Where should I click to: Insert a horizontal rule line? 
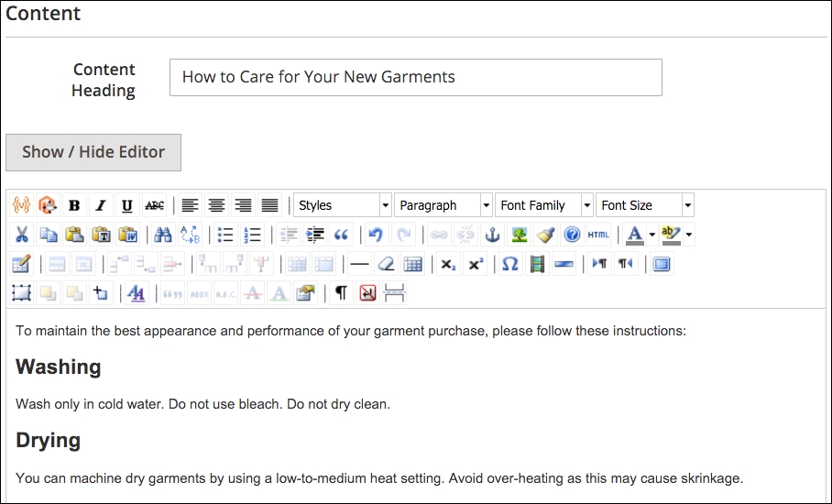click(359, 264)
